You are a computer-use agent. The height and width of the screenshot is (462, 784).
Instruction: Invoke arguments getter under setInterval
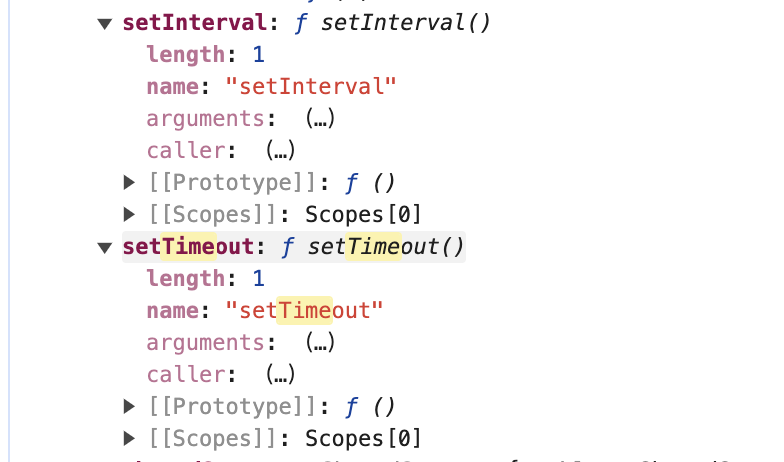point(320,119)
